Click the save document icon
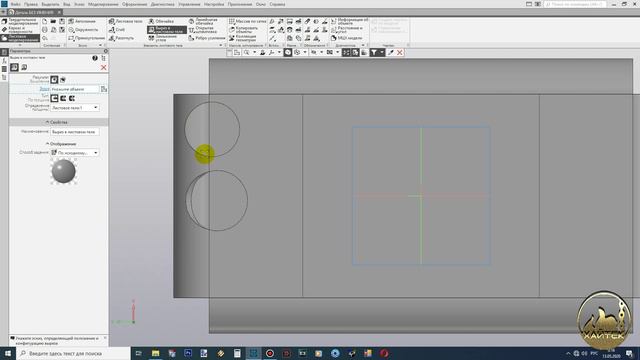The height and width of the screenshot is (360, 640). tap(62, 21)
